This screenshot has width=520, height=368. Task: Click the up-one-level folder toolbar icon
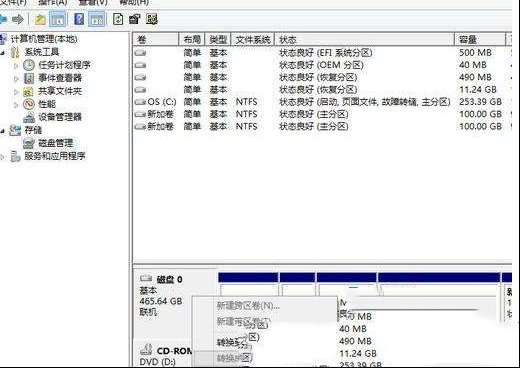pyautogui.click(x=40, y=19)
